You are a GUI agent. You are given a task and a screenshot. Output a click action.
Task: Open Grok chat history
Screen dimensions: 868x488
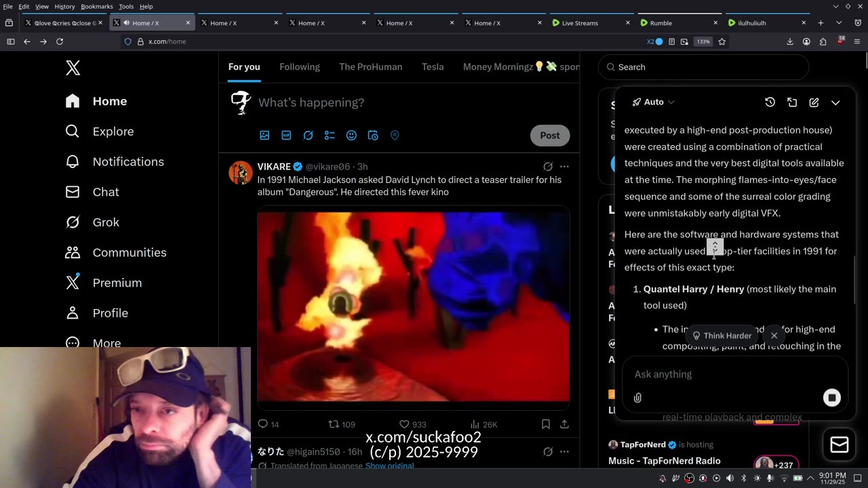tap(770, 102)
